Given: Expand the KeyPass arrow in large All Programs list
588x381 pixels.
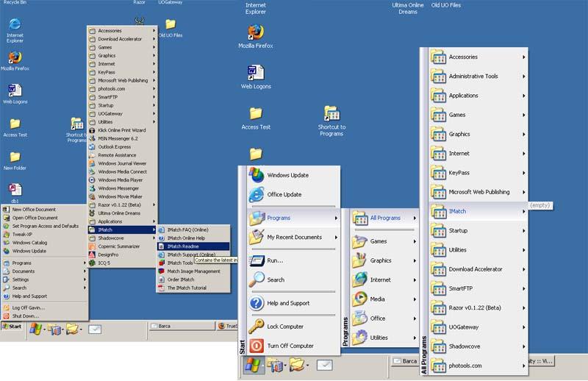Looking at the screenshot, I should (x=523, y=173).
